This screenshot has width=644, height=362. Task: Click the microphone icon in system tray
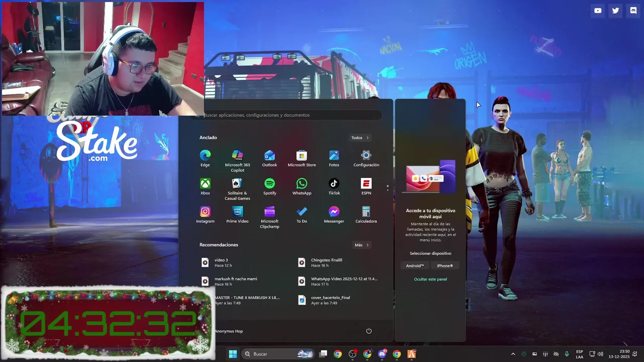567,354
